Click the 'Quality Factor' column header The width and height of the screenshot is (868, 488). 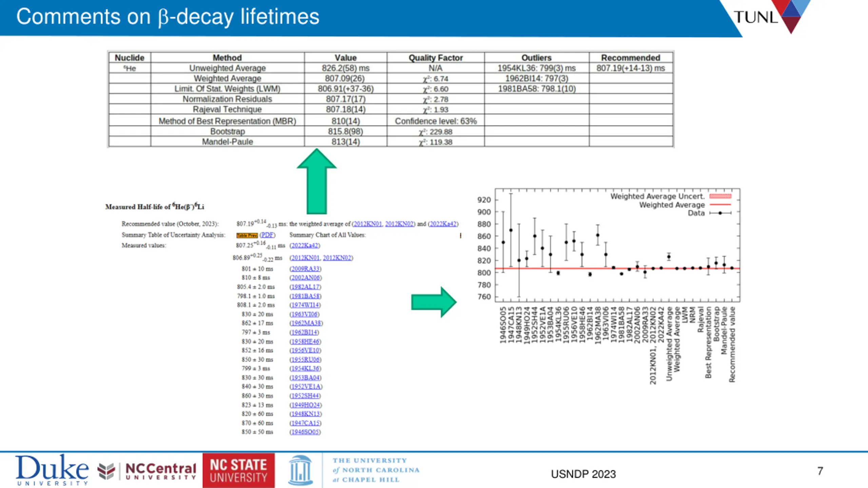(436, 58)
